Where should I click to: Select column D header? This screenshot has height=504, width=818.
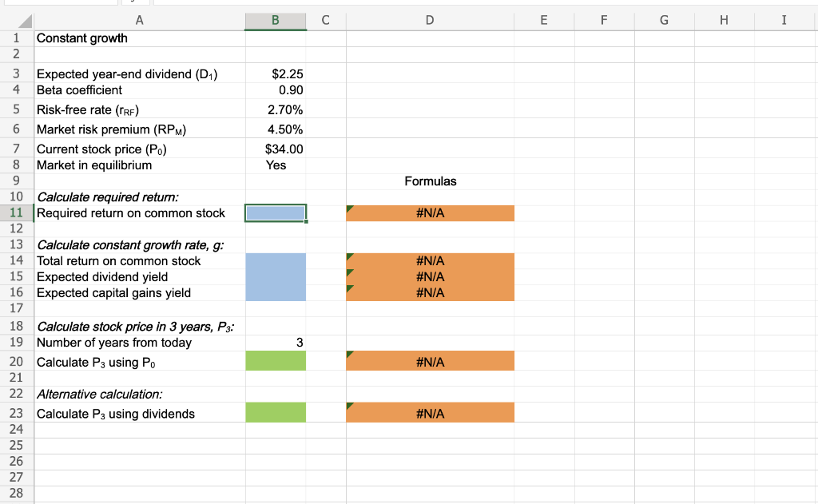430,20
